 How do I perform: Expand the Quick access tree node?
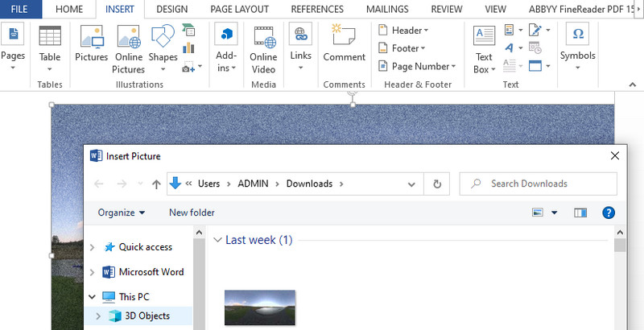click(x=93, y=247)
